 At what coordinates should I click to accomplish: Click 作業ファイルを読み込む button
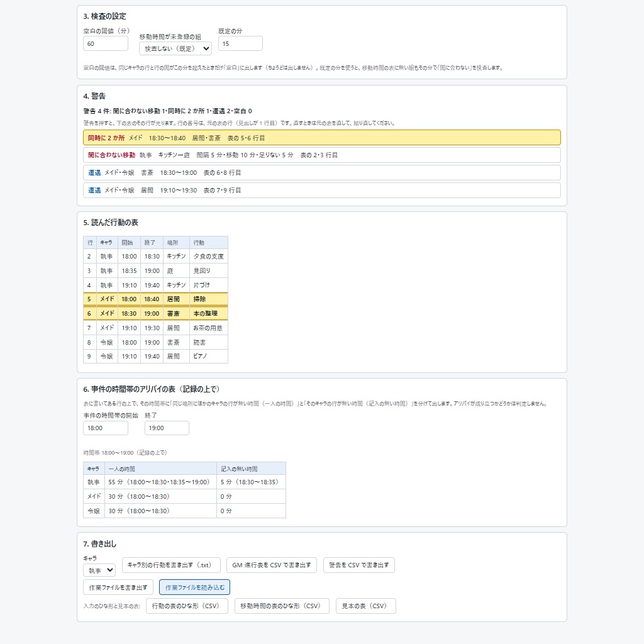[x=195, y=587]
